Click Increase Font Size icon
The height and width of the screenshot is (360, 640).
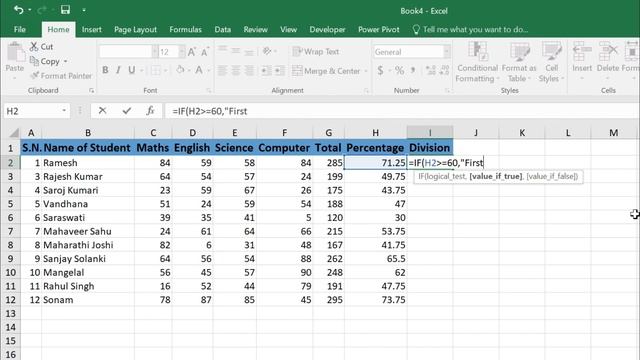(191, 52)
